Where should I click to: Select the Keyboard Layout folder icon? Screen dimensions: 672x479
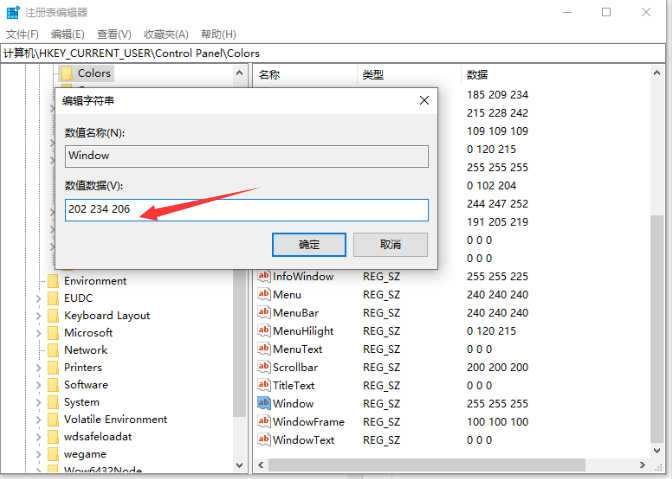pyautogui.click(x=53, y=315)
